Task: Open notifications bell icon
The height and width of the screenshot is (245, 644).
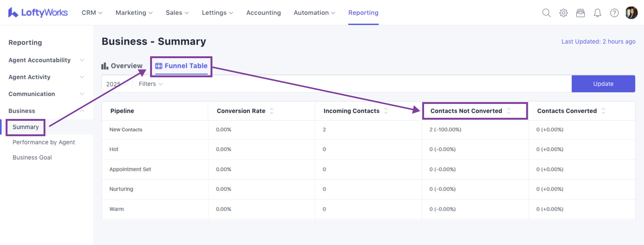Action: coord(597,13)
